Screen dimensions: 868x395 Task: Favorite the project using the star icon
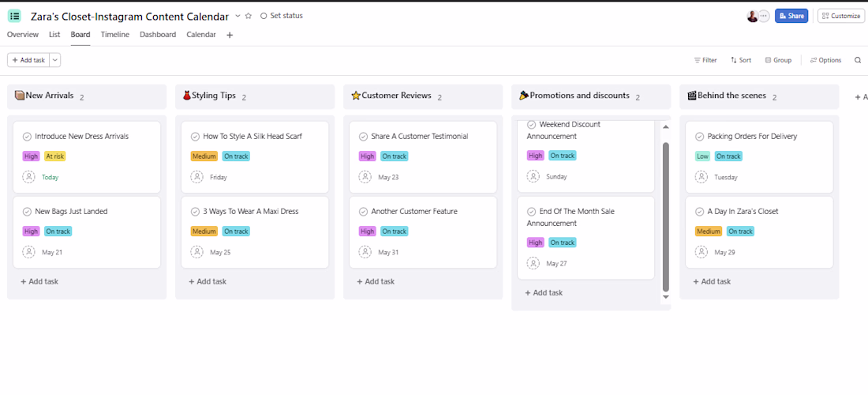[249, 16]
